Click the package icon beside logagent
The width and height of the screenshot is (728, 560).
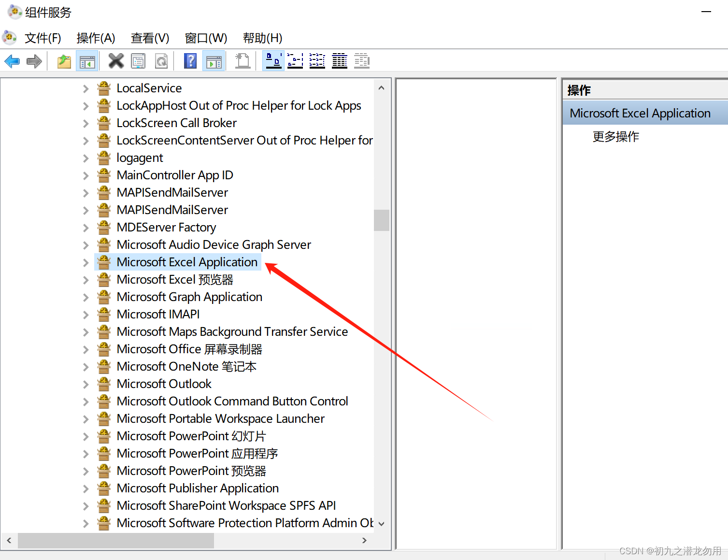pyautogui.click(x=104, y=158)
